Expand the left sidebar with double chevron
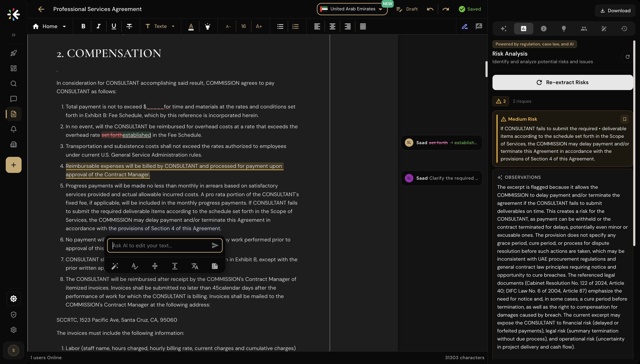 [14, 35]
